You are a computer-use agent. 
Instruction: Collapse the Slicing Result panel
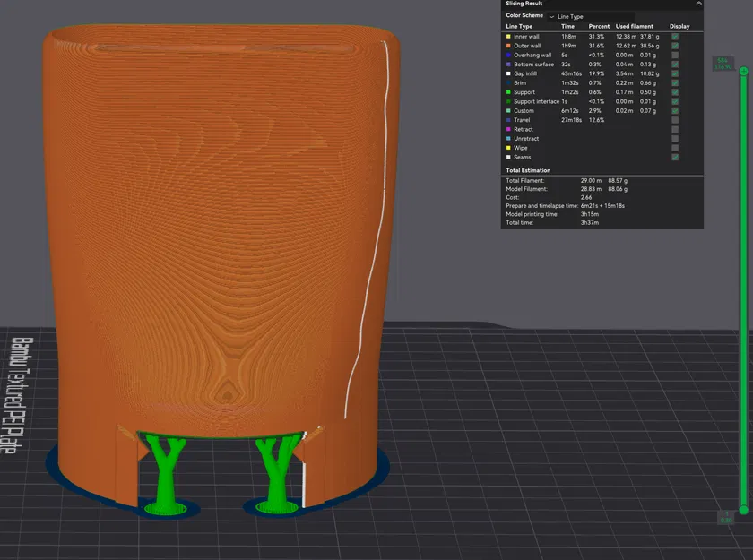tap(698, 4)
